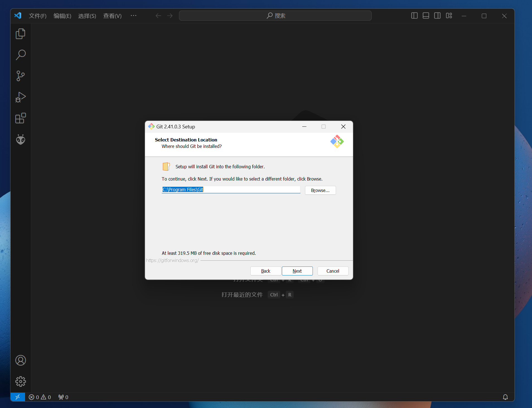Cancel the Git installation
This screenshot has width=532, height=408.
tap(333, 271)
